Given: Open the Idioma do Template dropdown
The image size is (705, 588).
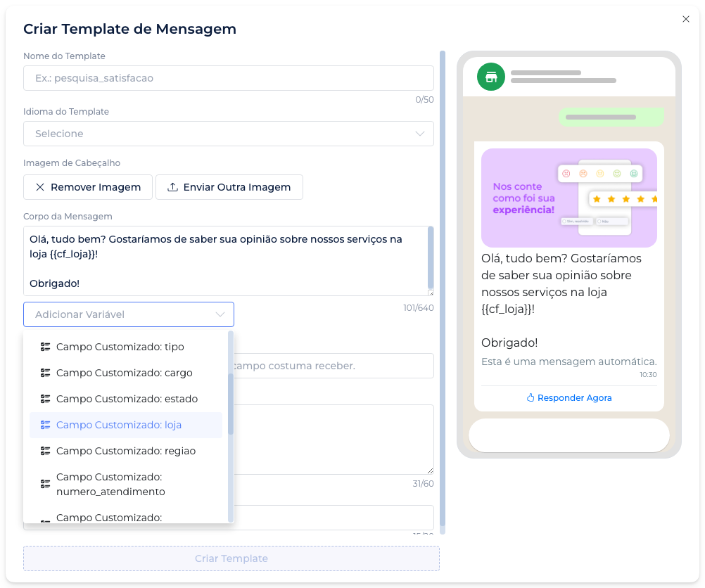Looking at the screenshot, I should pyautogui.click(x=228, y=134).
